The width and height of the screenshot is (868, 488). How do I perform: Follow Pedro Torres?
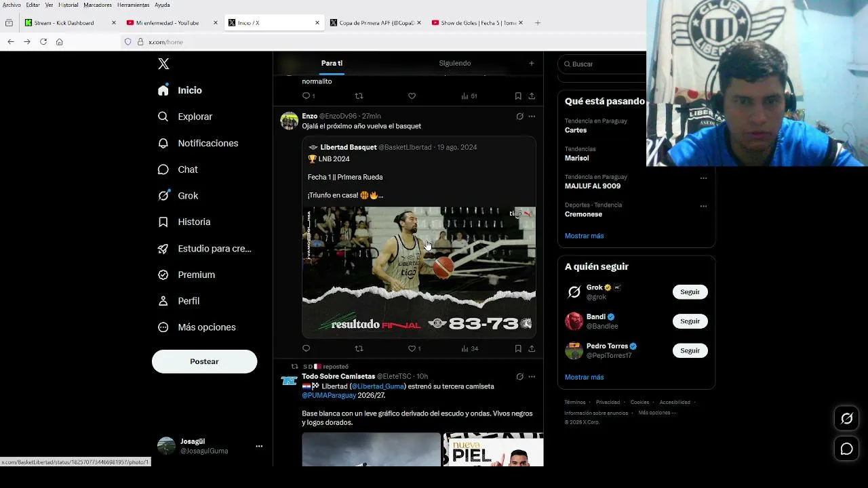click(690, 350)
